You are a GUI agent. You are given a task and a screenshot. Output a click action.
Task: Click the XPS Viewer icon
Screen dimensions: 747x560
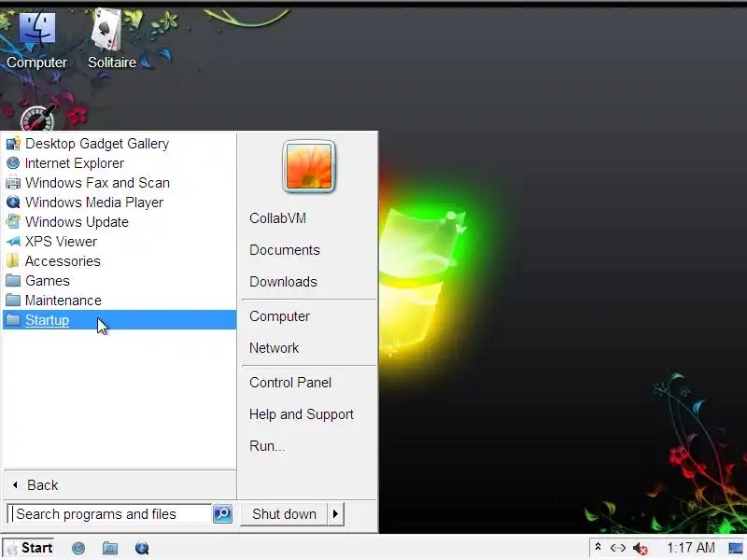pyautogui.click(x=13, y=242)
